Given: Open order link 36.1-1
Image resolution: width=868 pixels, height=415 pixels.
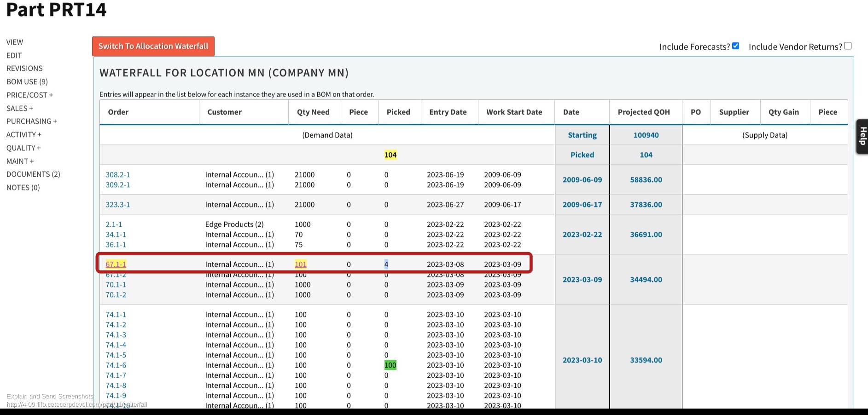Looking at the screenshot, I should coord(116,245).
